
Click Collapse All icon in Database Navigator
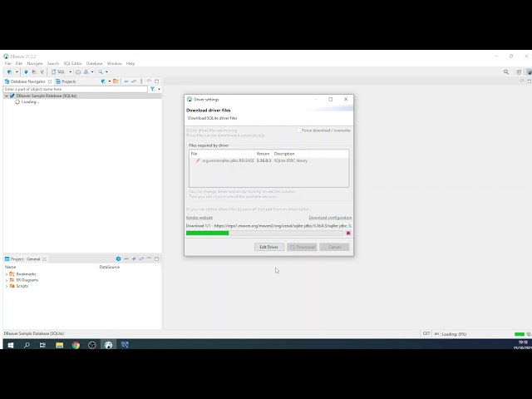126,81
